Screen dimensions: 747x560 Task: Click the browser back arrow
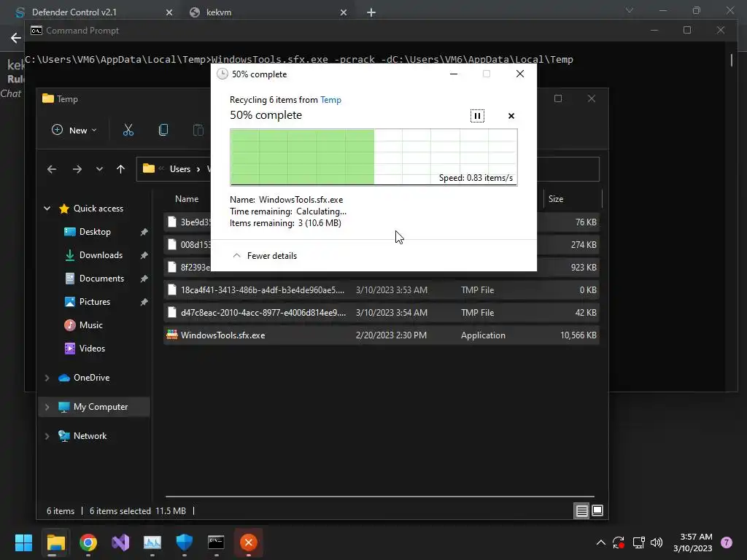tap(16, 38)
